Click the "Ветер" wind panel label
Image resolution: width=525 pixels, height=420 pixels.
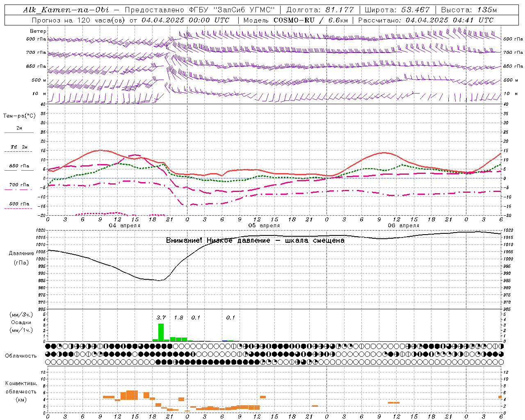[x=38, y=31]
